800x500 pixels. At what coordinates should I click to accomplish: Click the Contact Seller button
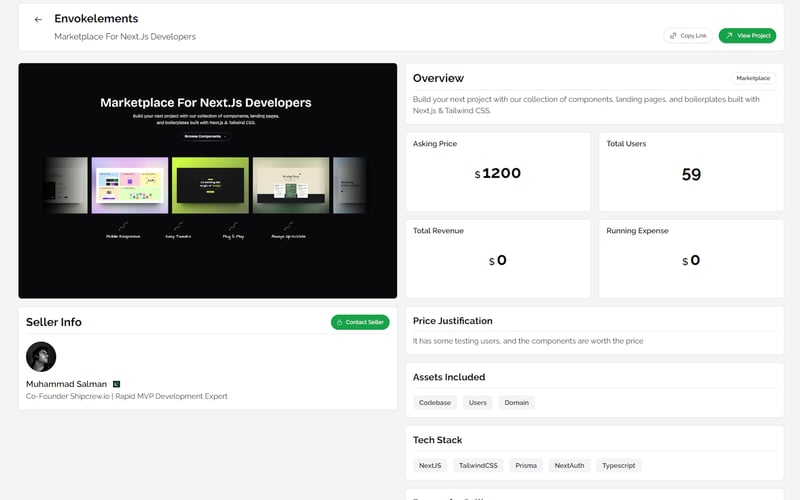[x=360, y=322]
